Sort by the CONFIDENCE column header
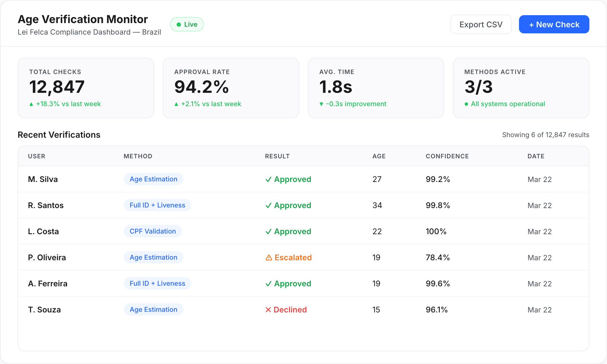The image size is (607, 364). [x=447, y=156]
